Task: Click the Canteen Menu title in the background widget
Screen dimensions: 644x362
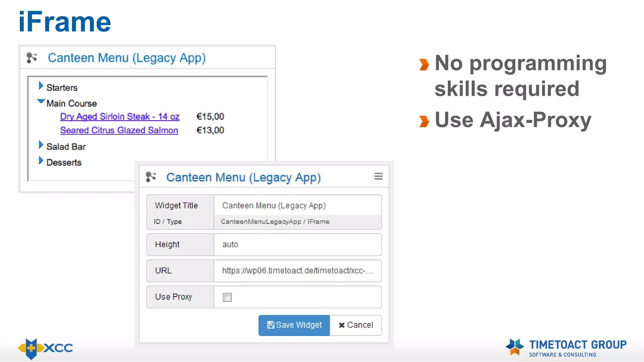Action: (x=127, y=58)
